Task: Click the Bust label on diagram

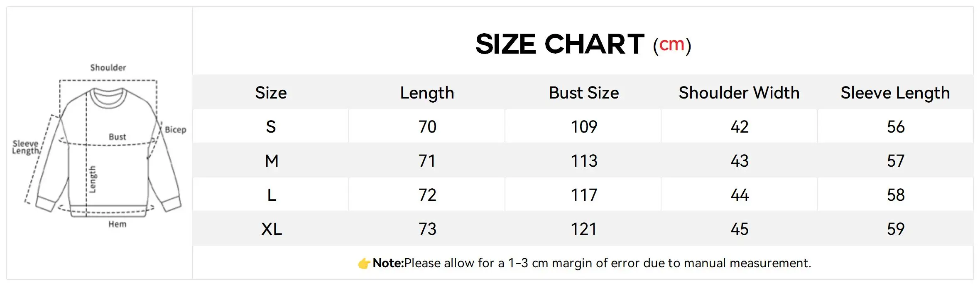Action: click(117, 137)
